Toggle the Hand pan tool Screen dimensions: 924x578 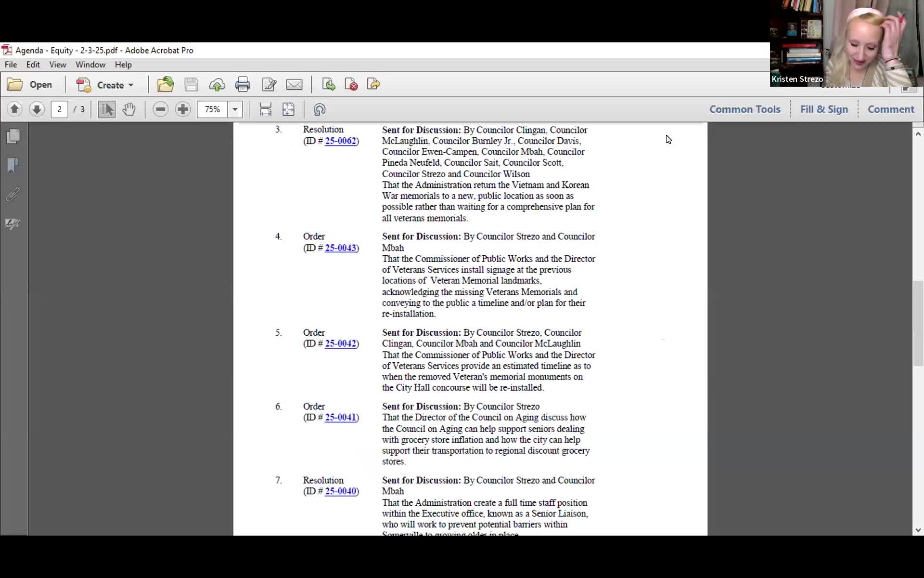click(128, 109)
